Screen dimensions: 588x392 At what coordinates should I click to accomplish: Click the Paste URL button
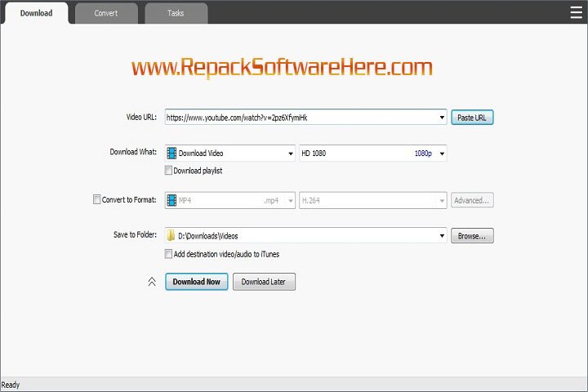coord(472,118)
